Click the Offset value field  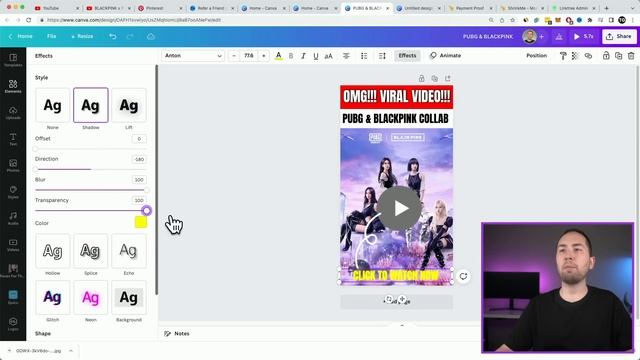[139, 139]
